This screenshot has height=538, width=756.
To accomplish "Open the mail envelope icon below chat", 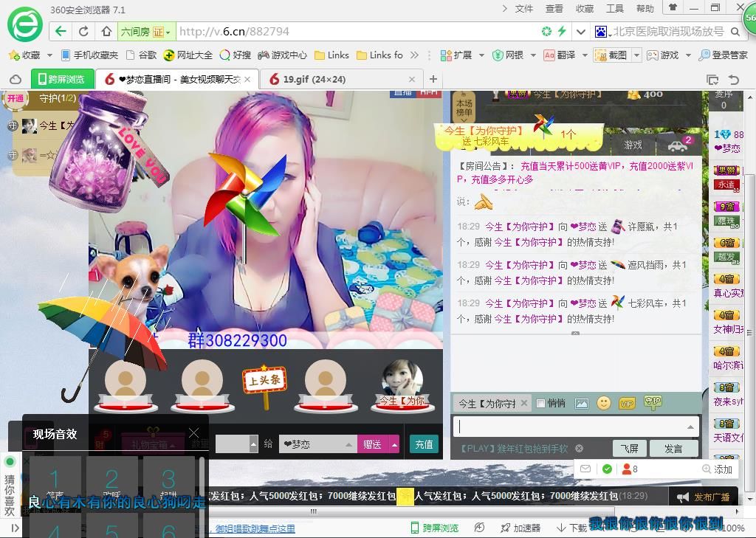I will coord(585,469).
